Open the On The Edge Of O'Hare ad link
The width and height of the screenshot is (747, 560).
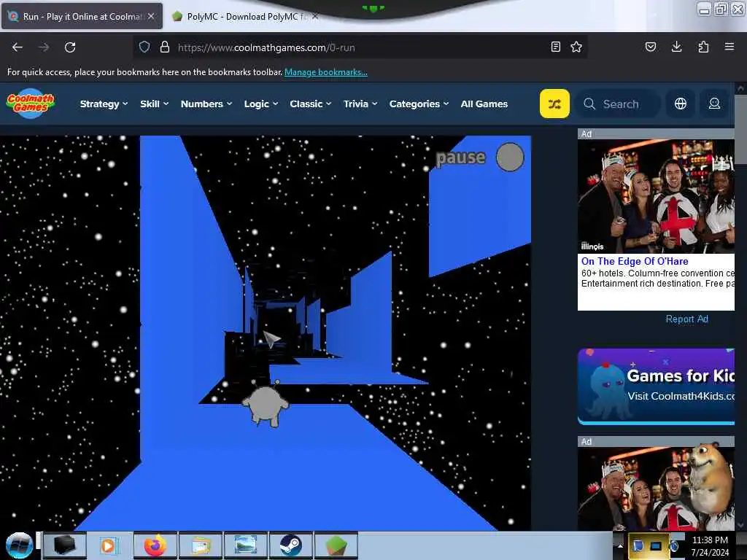click(635, 261)
